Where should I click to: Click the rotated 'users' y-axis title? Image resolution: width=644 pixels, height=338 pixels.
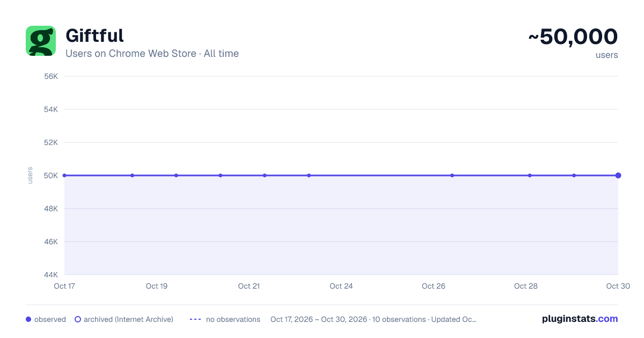coord(30,175)
